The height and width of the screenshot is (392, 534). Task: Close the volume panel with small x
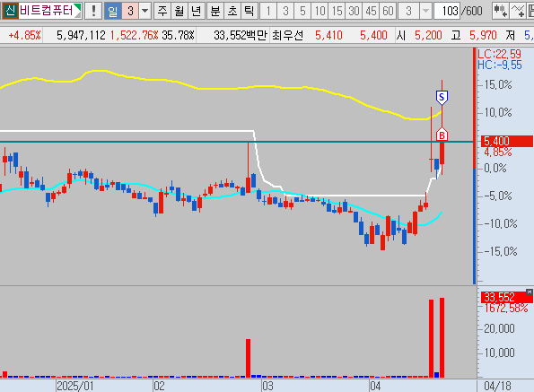point(530,292)
